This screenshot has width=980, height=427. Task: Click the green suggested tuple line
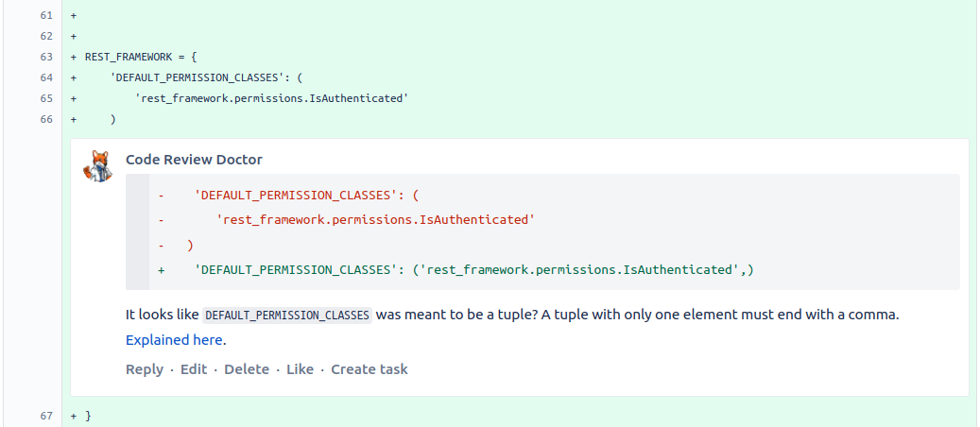(473, 270)
